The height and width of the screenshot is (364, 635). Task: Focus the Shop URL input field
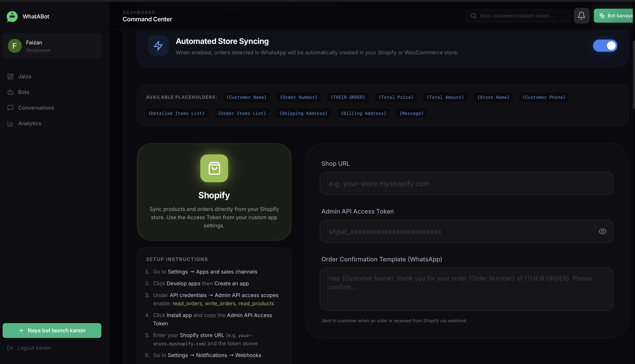pyautogui.click(x=466, y=184)
